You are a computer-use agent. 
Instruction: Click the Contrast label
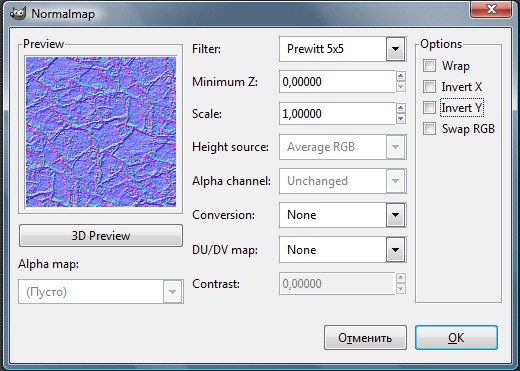click(x=216, y=284)
